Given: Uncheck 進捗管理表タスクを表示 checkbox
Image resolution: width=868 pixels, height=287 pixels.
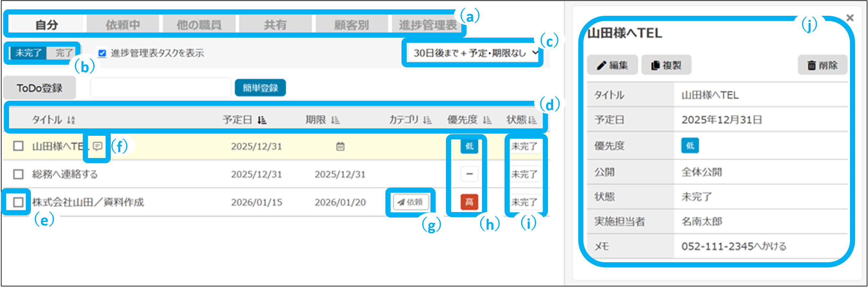Looking at the screenshot, I should click(102, 53).
